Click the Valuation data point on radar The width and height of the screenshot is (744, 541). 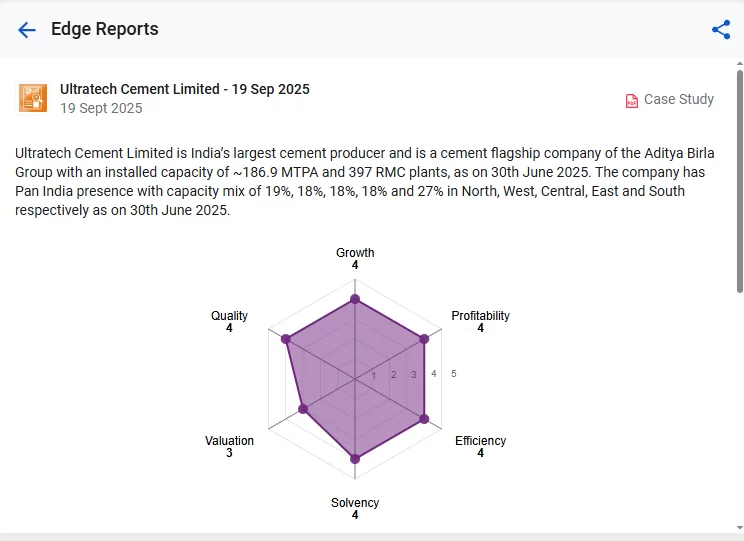(303, 409)
